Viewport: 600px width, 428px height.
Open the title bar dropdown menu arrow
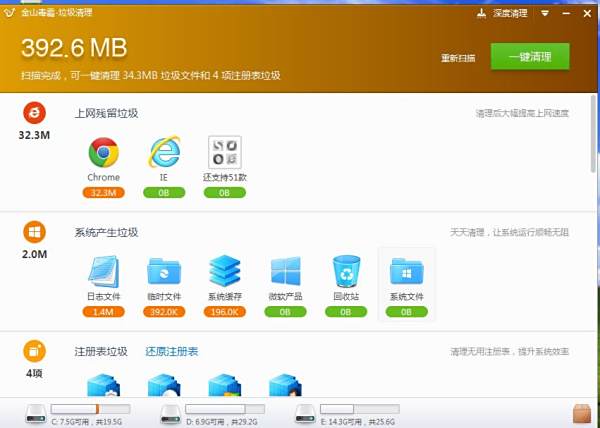pos(545,13)
